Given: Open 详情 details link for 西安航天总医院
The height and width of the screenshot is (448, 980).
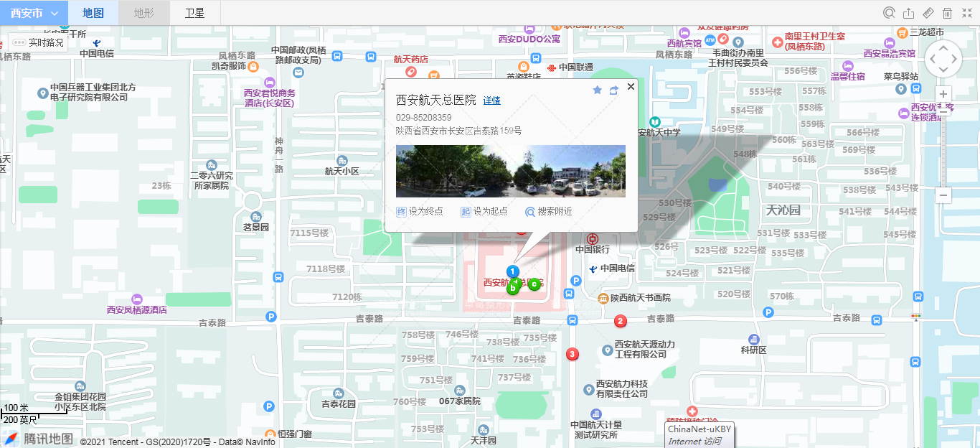Looking at the screenshot, I should pyautogui.click(x=491, y=101).
